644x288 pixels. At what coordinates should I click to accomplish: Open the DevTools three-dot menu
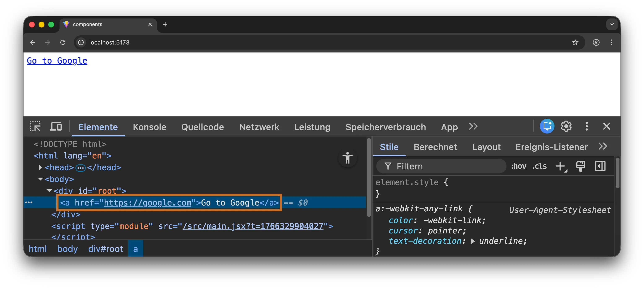click(x=587, y=126)
